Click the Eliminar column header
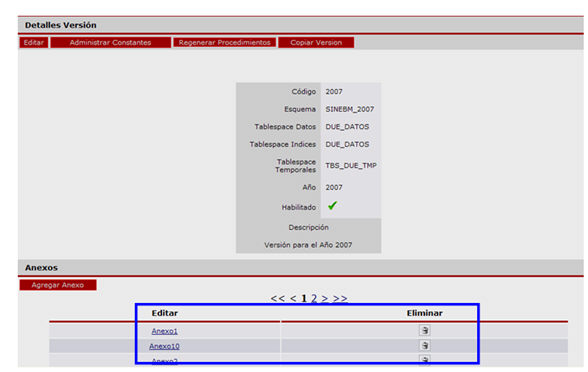The image size is (588, 372). [424, 313]
